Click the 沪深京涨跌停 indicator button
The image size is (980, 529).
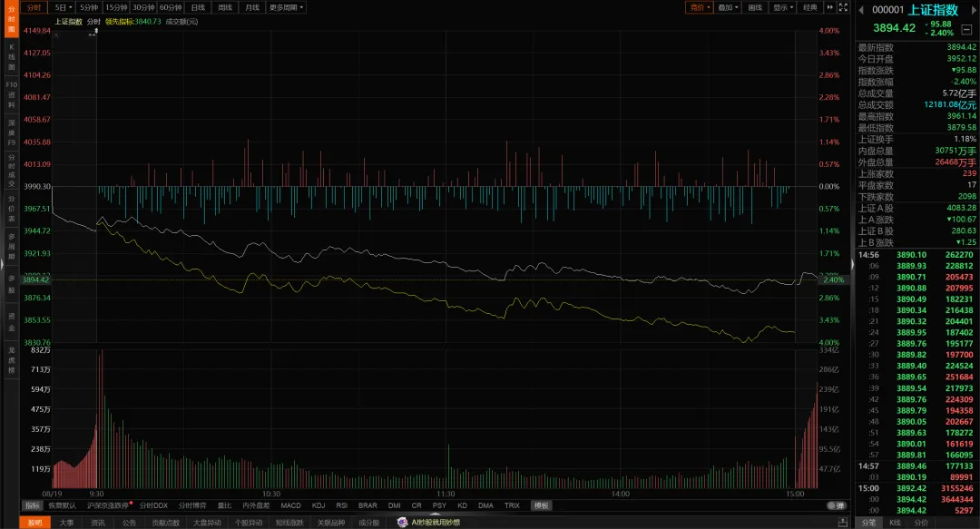click(x=108, y=506)
